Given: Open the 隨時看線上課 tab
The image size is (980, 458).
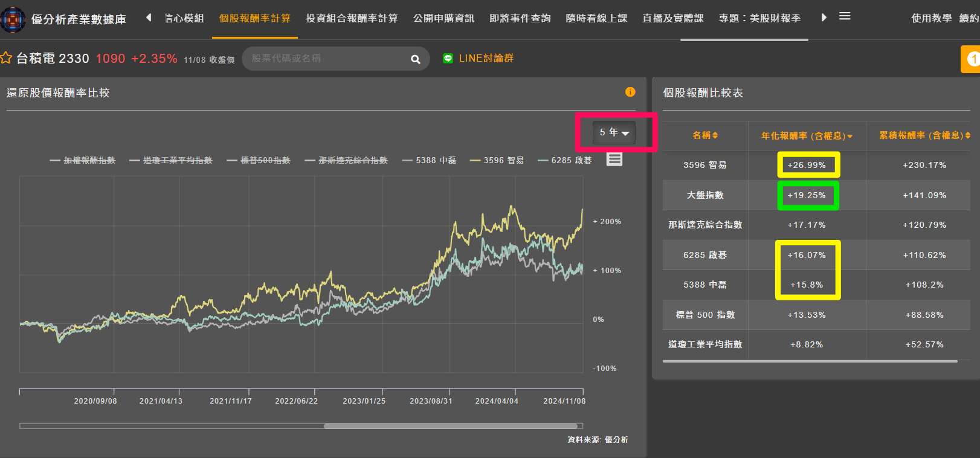Looking at the screenshot, I should point(596,18).
